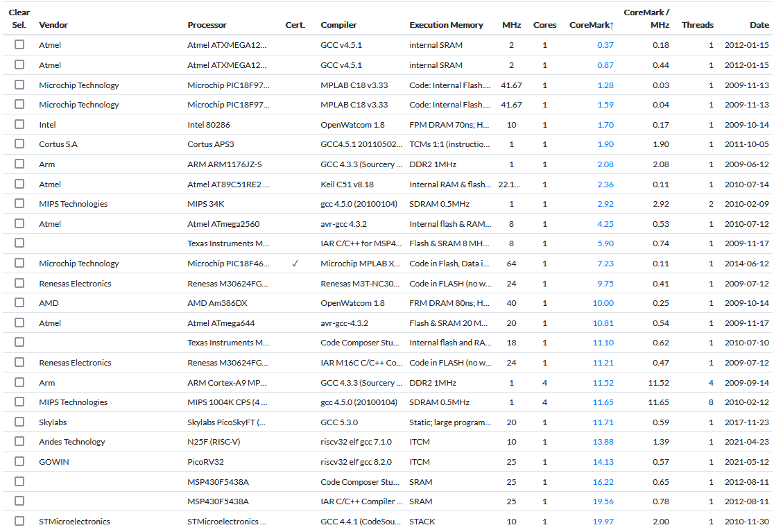The width and height of the screenshot is (774, 532).
Task: Check the Andes Technology N25F checkbox
Action: [x=19, y=441]
